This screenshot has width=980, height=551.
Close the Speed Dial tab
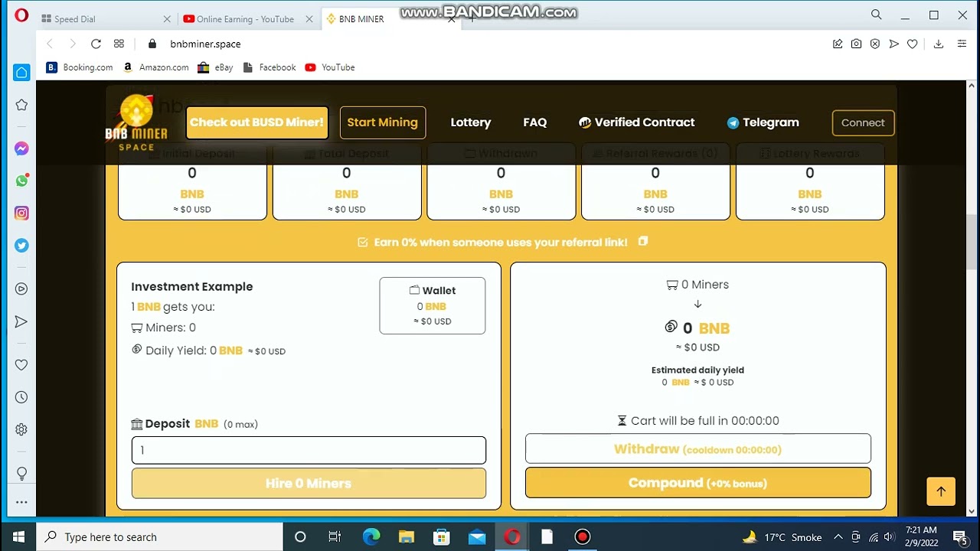[x=168, y=19]
